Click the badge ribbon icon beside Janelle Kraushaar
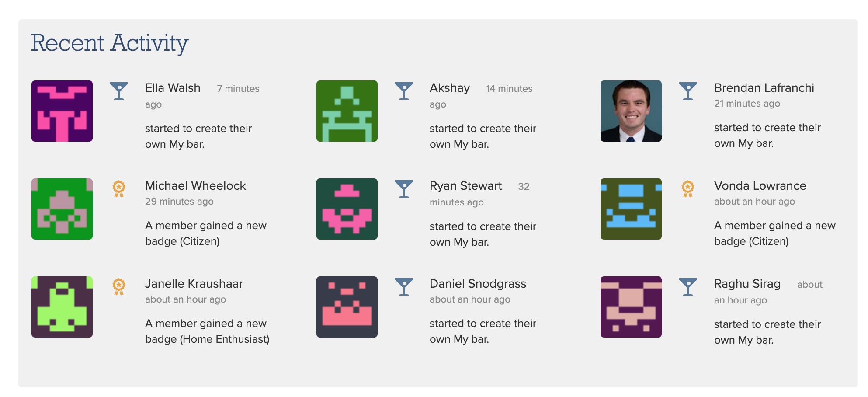This screenshot has height=397, width=868. [x=119, y=287]
